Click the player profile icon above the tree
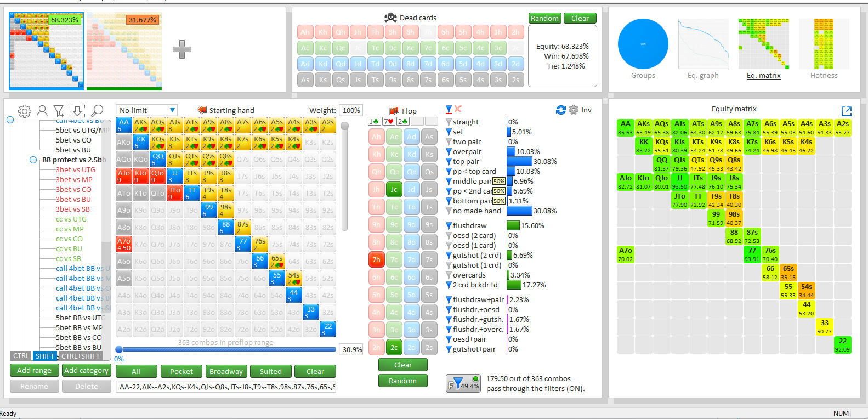Screen dimensions: 868x419 [x=42, y=111]
